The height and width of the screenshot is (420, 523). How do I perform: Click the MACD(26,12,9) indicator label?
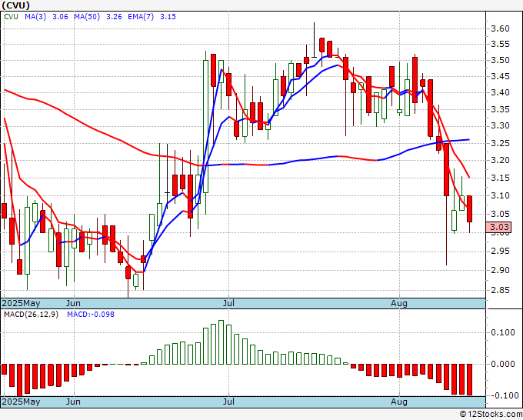point(31,315)
